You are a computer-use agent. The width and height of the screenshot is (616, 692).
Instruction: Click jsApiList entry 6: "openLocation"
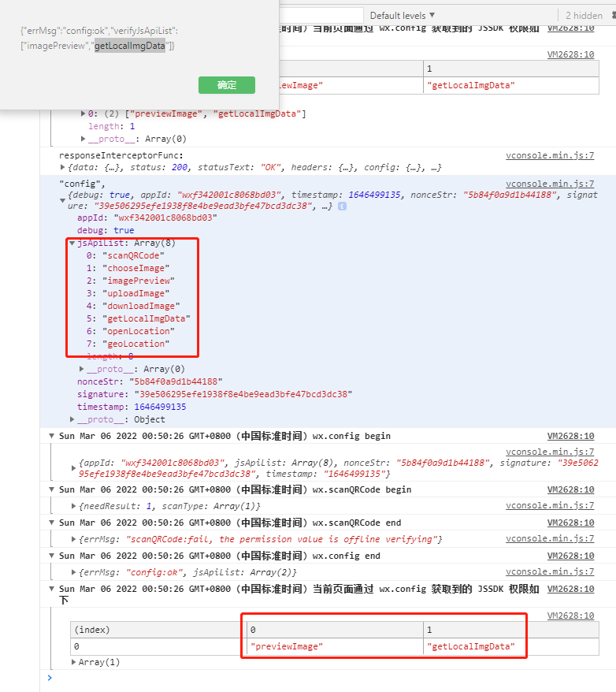(x=131, y=331)
